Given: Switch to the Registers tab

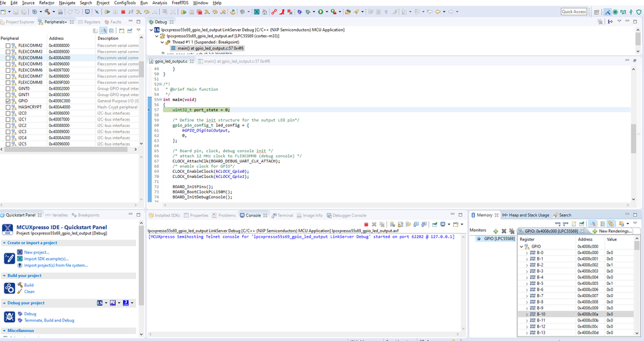Looking at the screenshot, I should tap(89, 22).
